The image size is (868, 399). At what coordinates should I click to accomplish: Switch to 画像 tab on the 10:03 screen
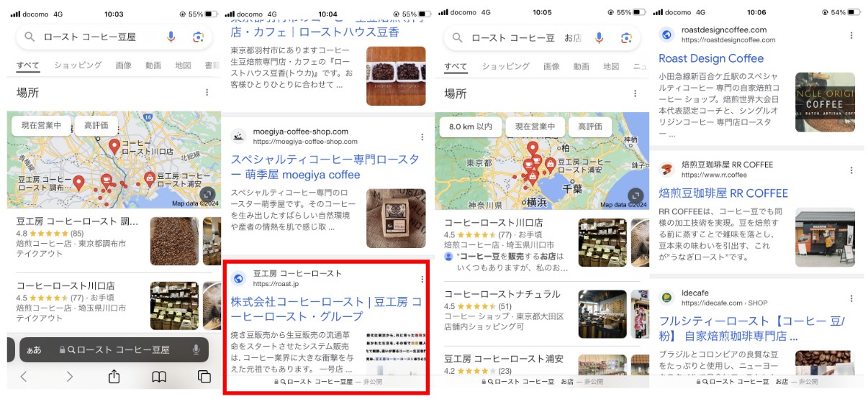123,65
